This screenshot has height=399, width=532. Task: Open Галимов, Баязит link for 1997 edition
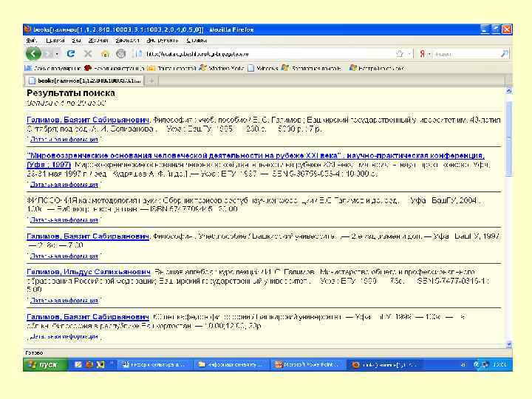(x=88, y=236)
